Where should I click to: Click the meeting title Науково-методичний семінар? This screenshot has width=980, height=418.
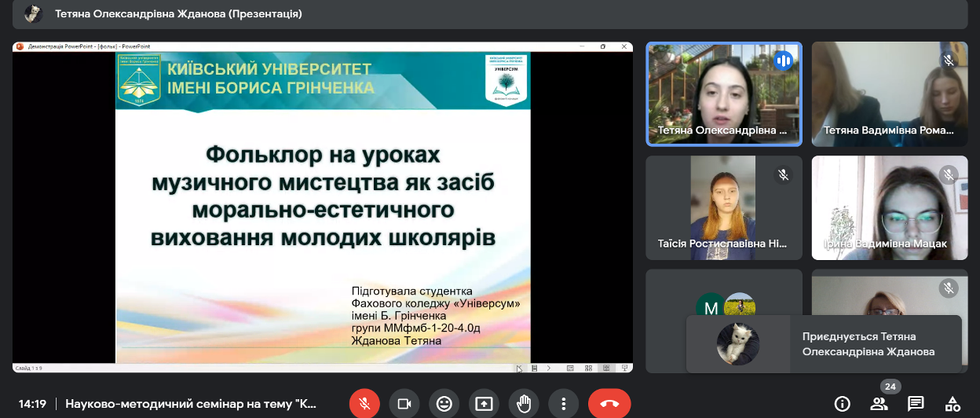(191, 404)
